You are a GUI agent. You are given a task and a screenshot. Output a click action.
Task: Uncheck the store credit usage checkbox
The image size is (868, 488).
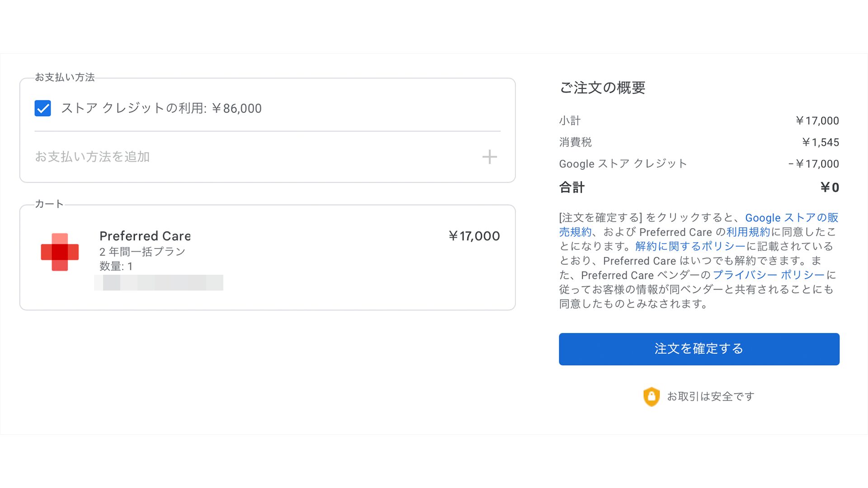[x=43, y=108]
